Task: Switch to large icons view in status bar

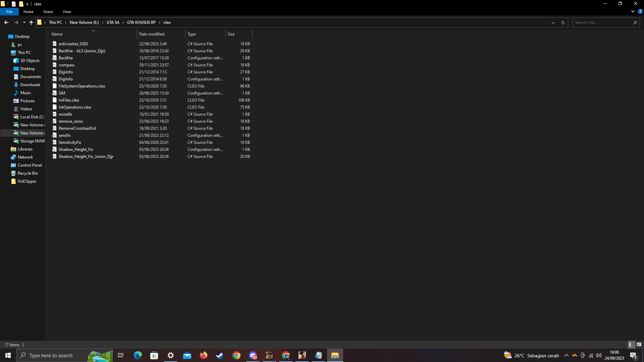Action: [639, 345]
